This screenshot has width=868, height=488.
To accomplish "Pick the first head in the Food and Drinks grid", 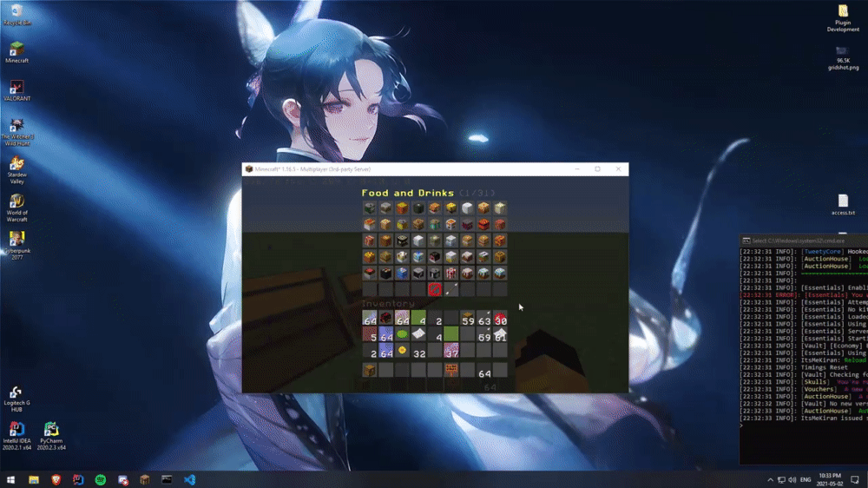I will coord(369,208).
